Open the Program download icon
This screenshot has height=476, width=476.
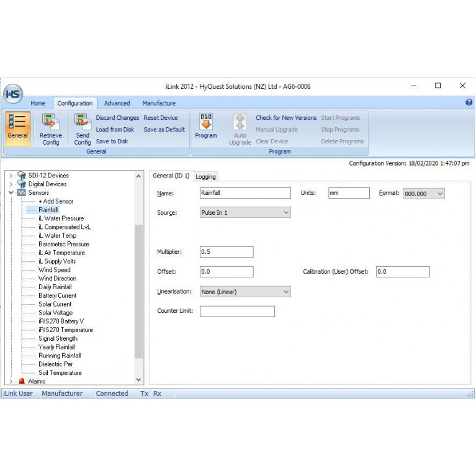(206, 121)
